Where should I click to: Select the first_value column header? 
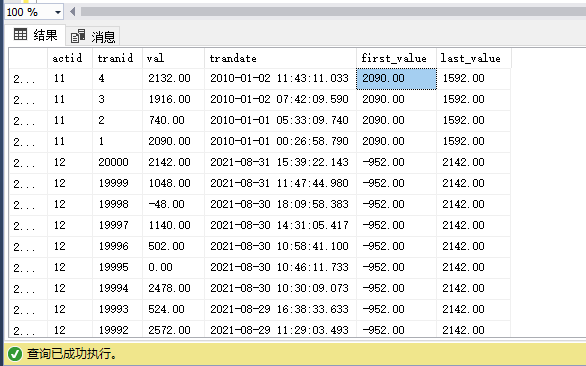397,58
